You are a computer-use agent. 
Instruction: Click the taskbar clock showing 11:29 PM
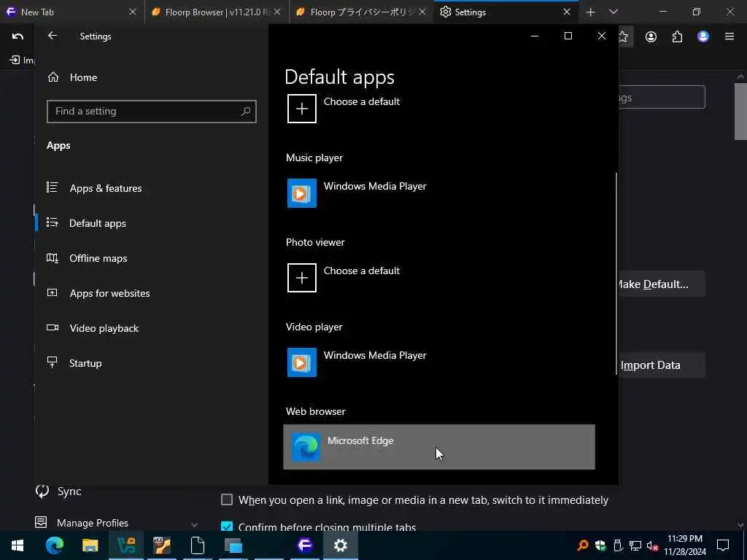685,545
